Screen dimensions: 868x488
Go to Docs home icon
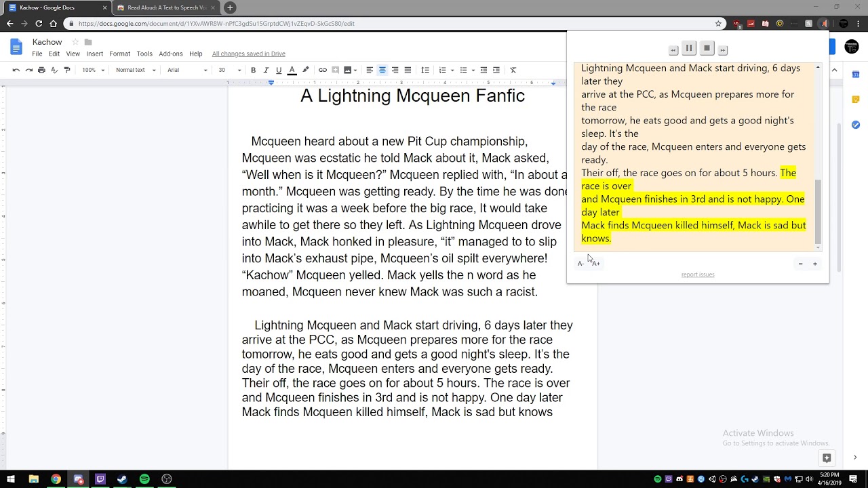click(x=16, y=47)
